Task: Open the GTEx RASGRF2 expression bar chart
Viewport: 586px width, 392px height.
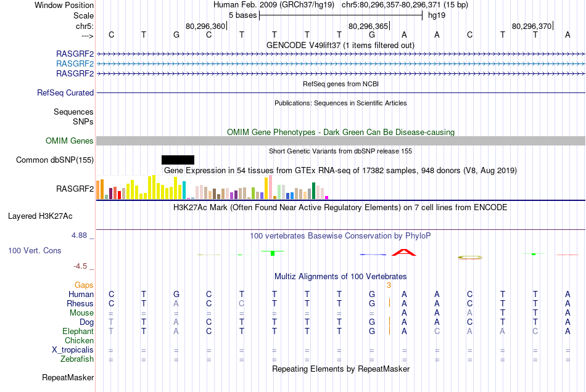Action: tap(212, 187)
